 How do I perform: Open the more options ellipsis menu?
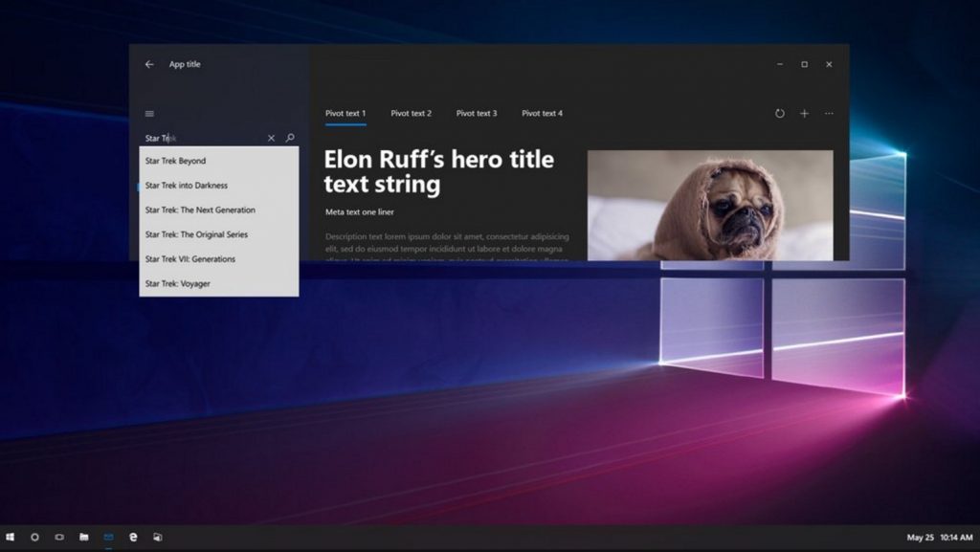829,114
